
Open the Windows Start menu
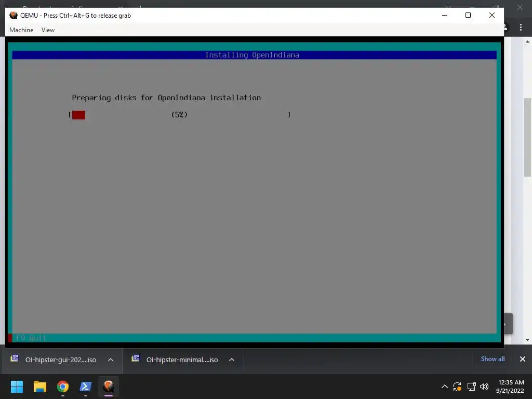tap(17, 387)
